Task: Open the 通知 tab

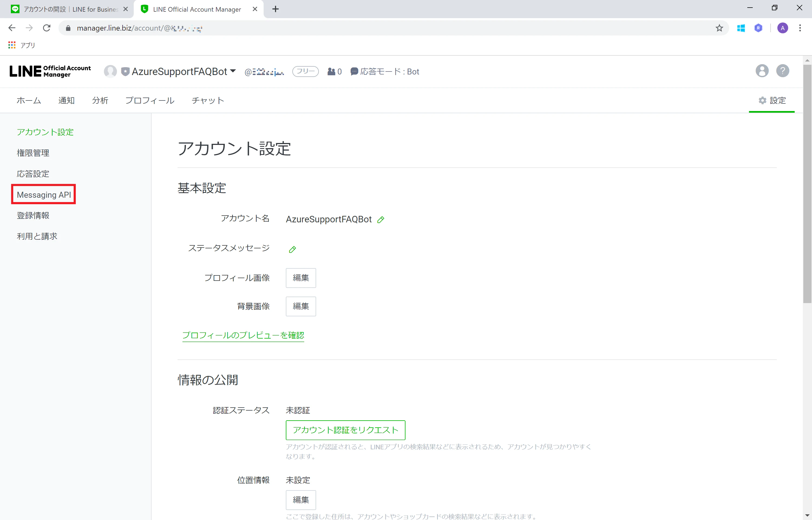Action: [66, 100]
